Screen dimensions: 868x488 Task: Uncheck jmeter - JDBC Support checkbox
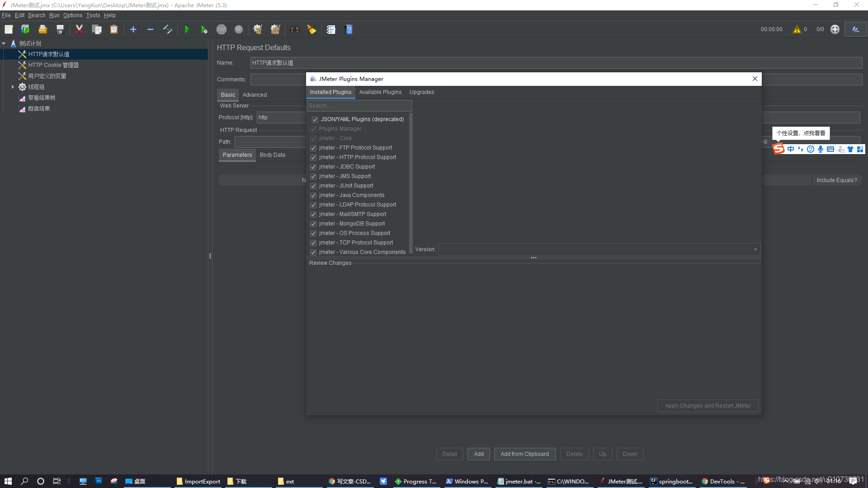313,167
